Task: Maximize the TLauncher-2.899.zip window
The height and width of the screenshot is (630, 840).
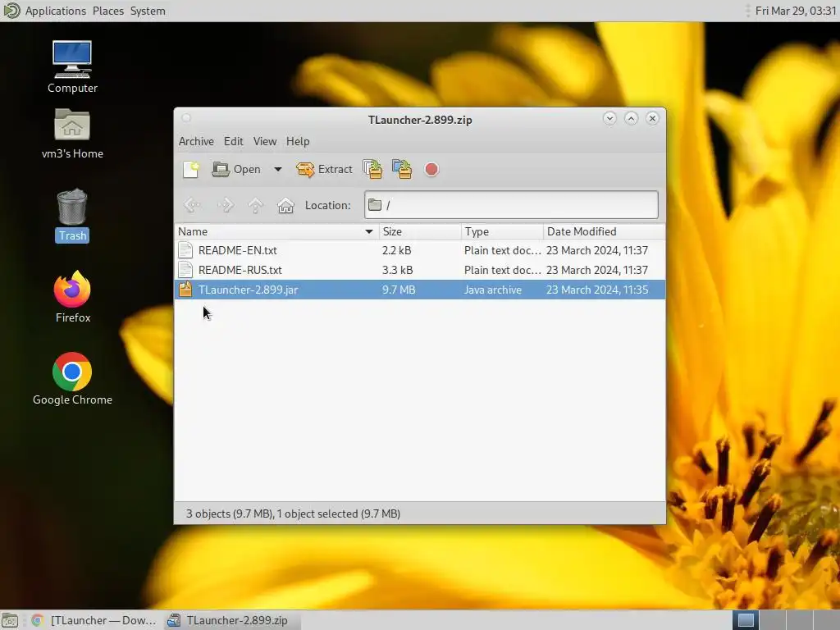Action: [631, 118]
